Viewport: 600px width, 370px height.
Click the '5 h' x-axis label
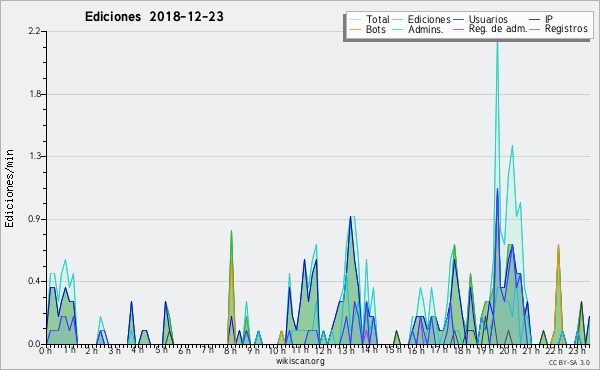[161, 350]
